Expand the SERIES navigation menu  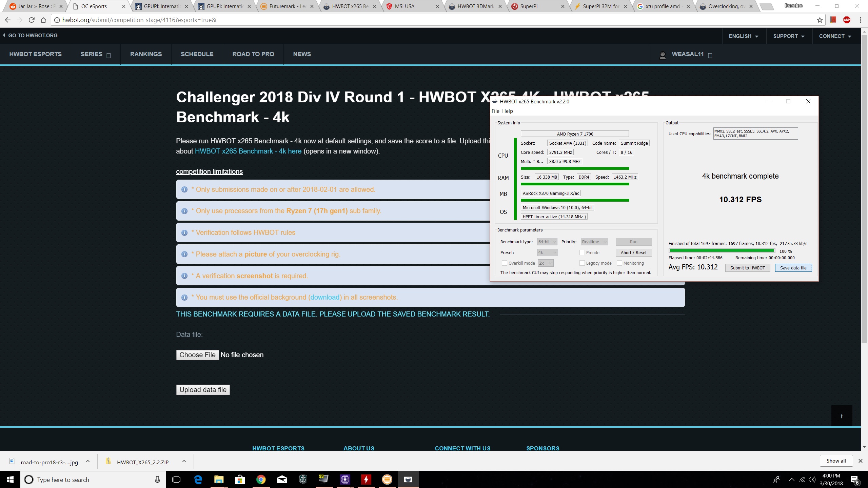tap(96, 55)
